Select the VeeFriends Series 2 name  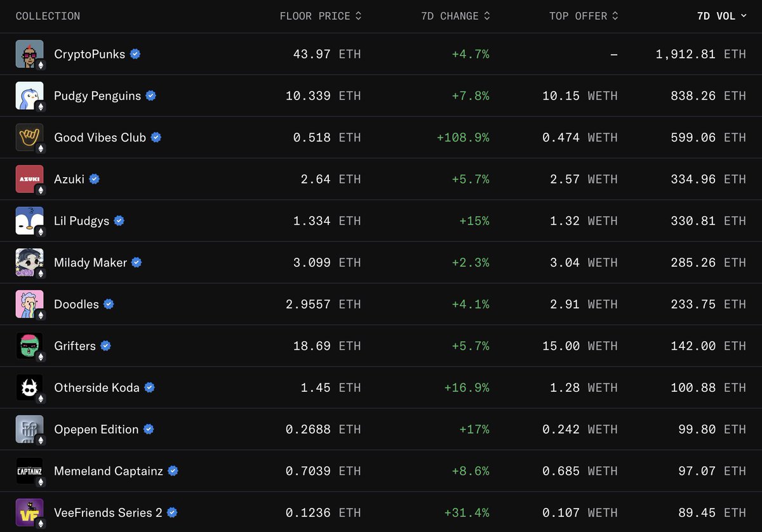point(108,512)
